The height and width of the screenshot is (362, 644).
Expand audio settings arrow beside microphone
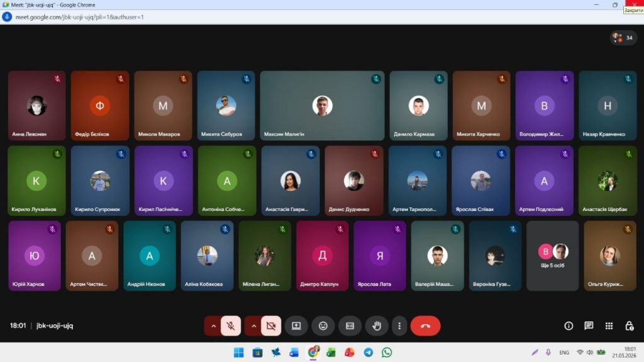(213, 326)
